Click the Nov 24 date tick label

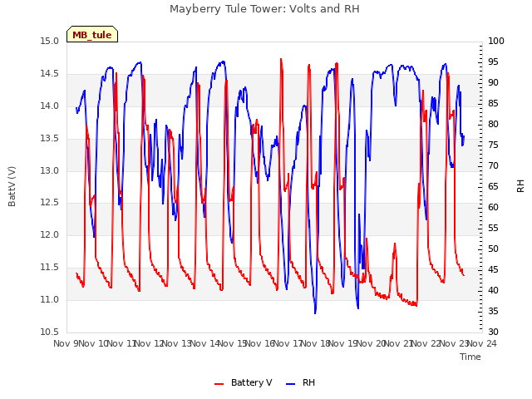click(482, 344)
